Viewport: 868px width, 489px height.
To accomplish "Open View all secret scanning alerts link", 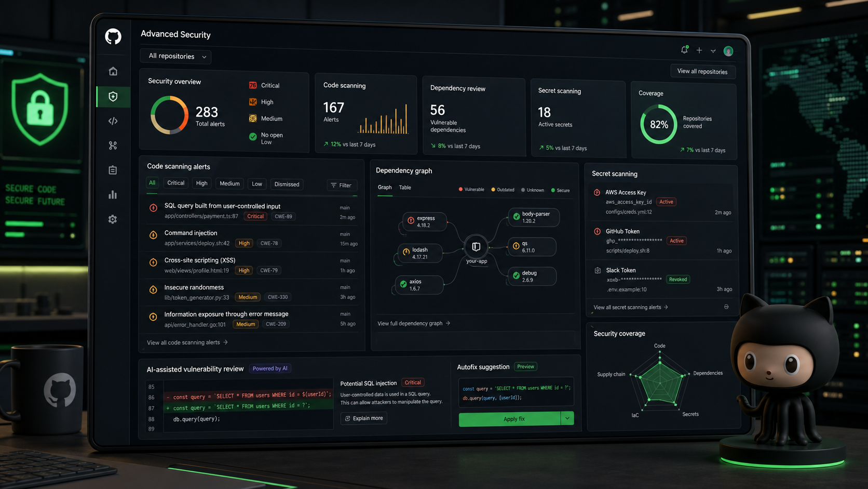I will 631,307.
